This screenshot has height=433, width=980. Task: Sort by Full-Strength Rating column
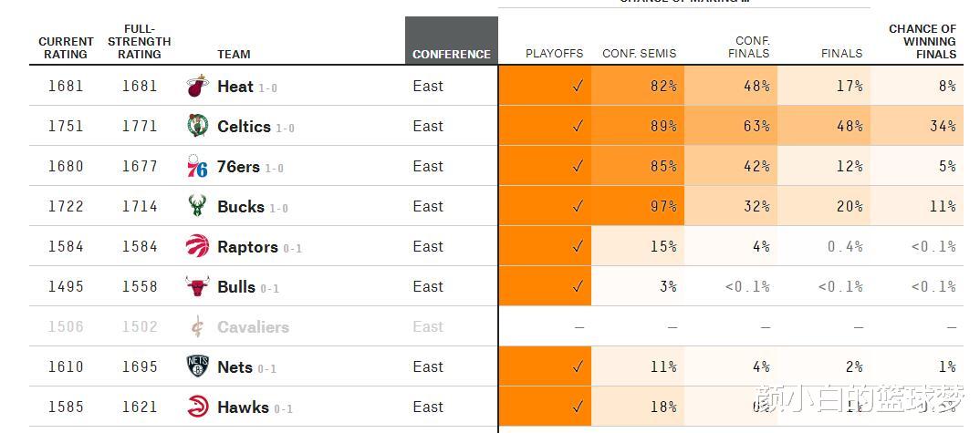point(140,41)
